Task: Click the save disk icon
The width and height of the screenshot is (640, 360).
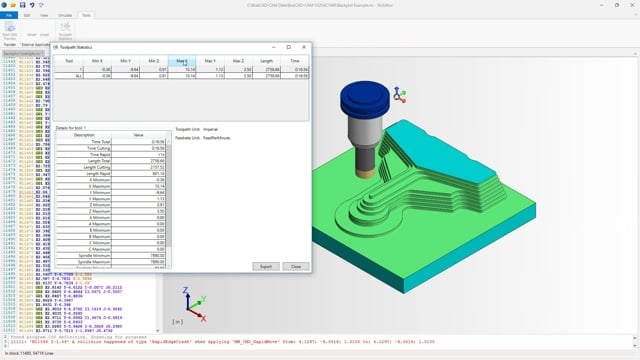Action: (x=22, y=5)
